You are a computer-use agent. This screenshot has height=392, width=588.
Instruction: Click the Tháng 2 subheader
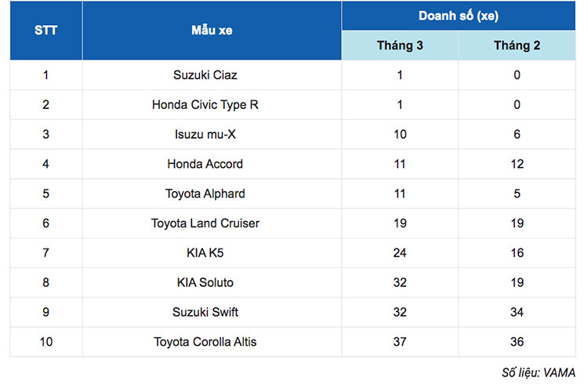coord(517,45)
